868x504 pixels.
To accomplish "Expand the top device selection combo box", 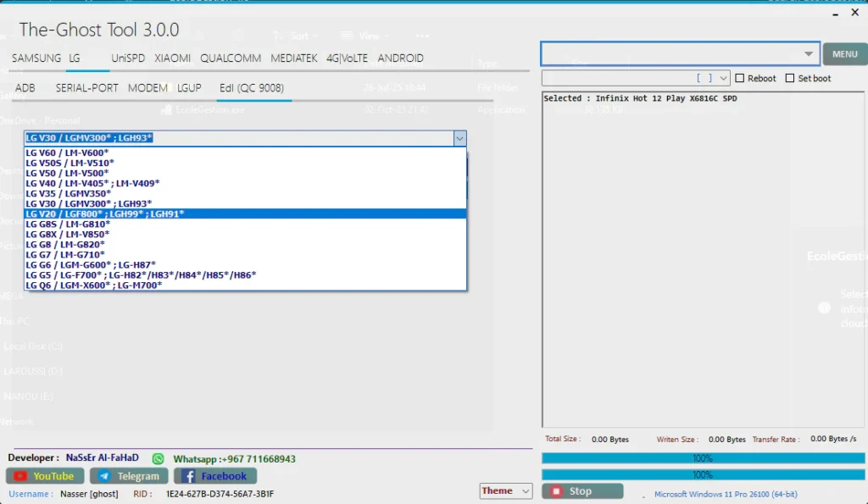I will (x=809, y=54).
